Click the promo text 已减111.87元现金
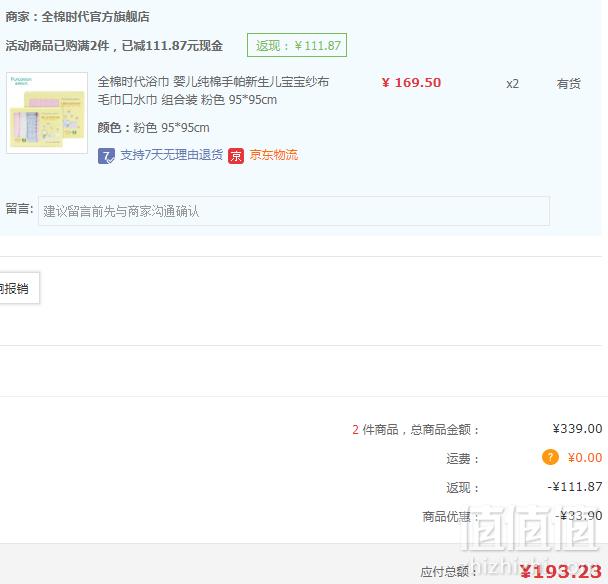 pyautogui.click(x=172, y=46)
